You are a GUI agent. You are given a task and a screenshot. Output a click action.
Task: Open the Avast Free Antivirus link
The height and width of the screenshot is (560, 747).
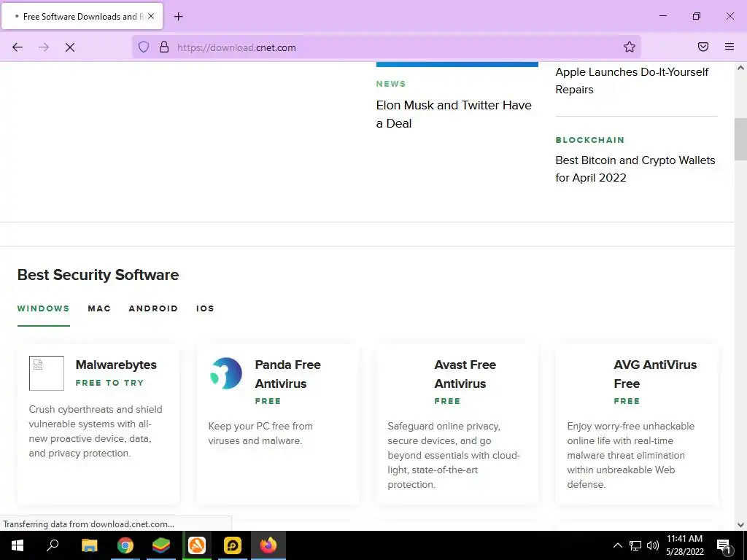point(465,374)
